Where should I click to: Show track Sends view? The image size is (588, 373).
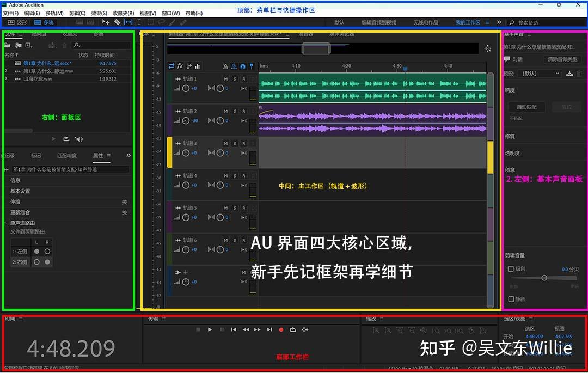(189, 66)
